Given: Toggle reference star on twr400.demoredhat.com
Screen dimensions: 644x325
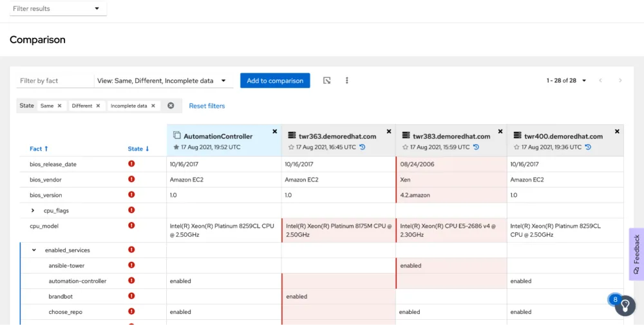Looking at the screenshot, I should [x=516, y=147].
